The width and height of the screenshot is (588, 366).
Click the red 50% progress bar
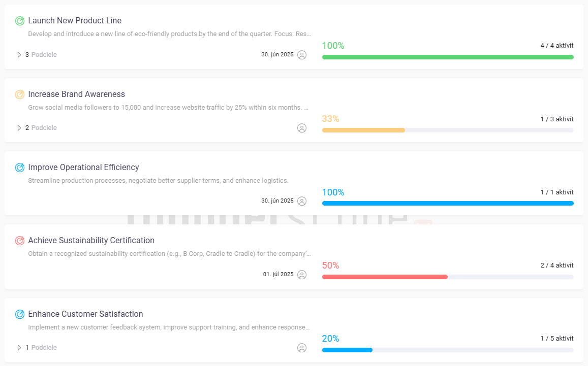(385, 277)
